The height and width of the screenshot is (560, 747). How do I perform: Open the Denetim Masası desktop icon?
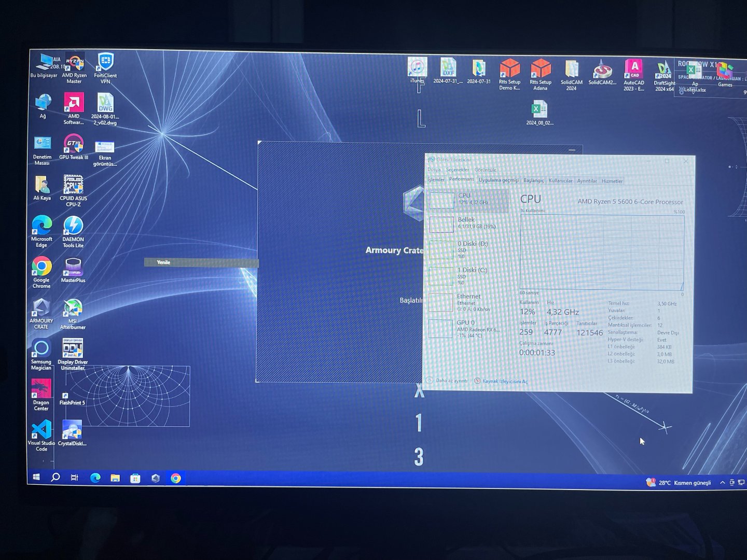[42, 150]
